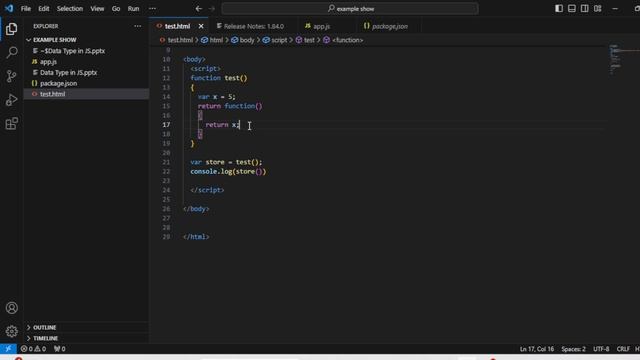
Task: Open the Manage gear settings icon
Action: click(11, 331)
